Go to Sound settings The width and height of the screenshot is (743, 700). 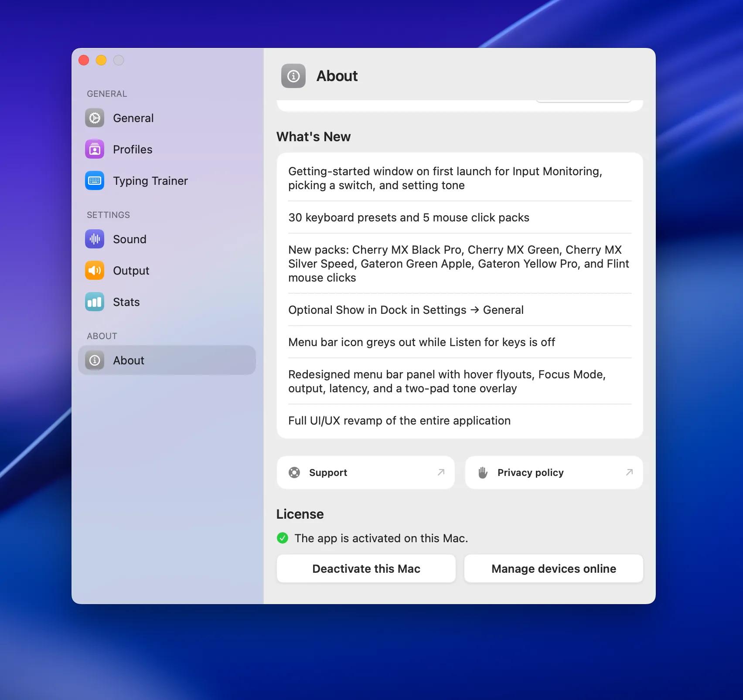[167, 239]
